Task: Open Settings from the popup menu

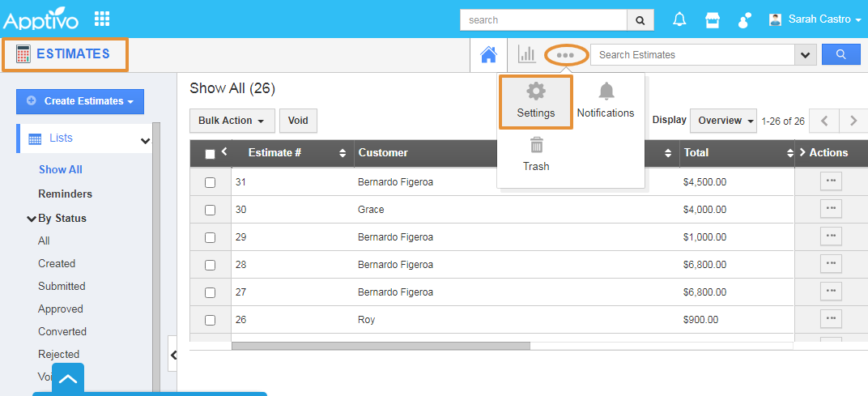Action: (x=536, y=101)
